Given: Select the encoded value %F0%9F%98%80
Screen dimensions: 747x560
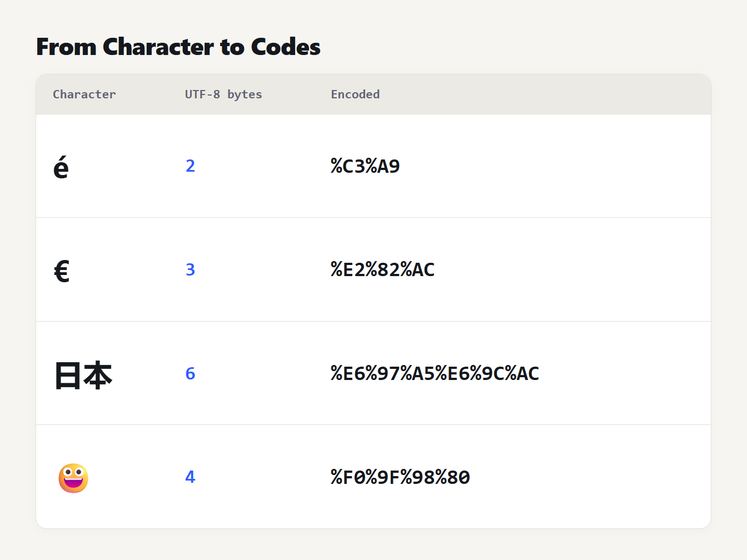Looking at the screenshot, I should click(x=400, y=477).
